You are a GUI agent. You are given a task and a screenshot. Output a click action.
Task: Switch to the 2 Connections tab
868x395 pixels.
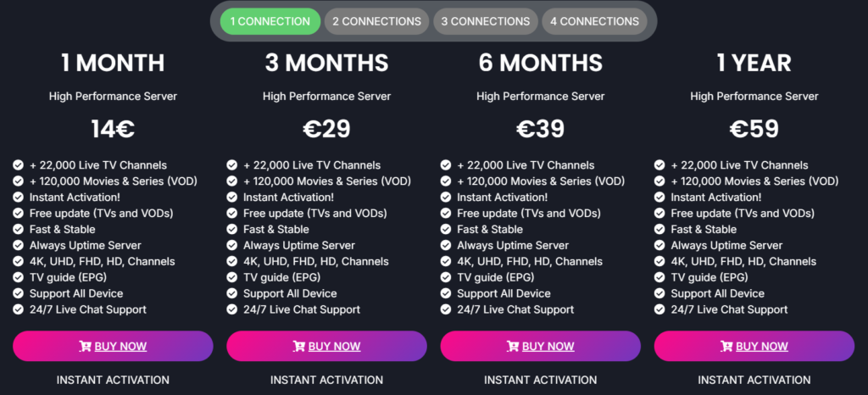click(x=376, y=21)
